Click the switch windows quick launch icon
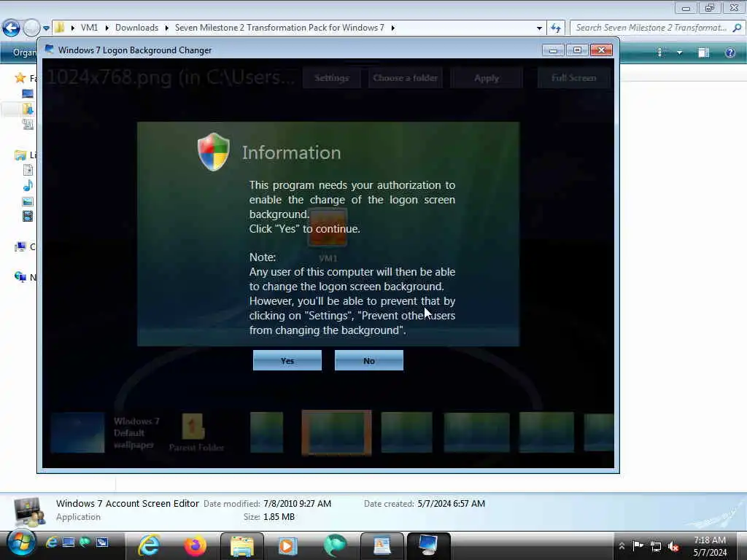Image resolution: width=747 pixels, height=560 pixels. pos(102,542)
